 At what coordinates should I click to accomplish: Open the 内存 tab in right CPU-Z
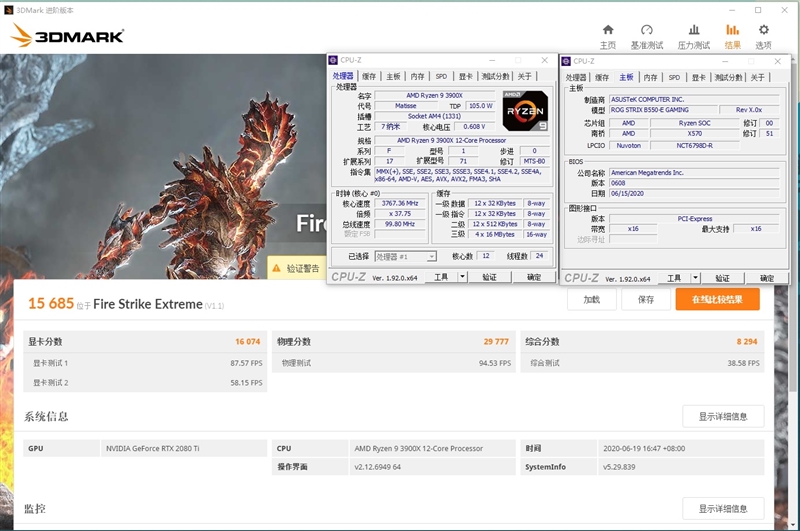pyautogui.click(x=651, y=78)
